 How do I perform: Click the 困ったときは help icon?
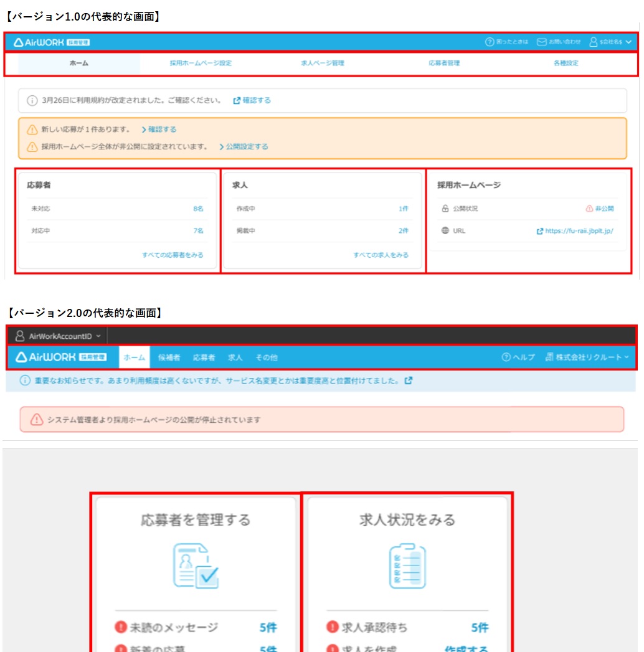(490, 42)
